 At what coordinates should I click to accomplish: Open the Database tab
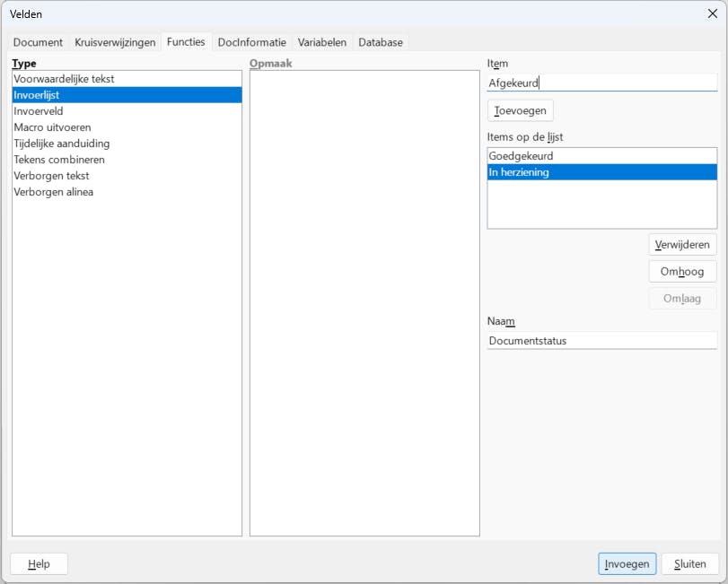[x=381, y=42]
